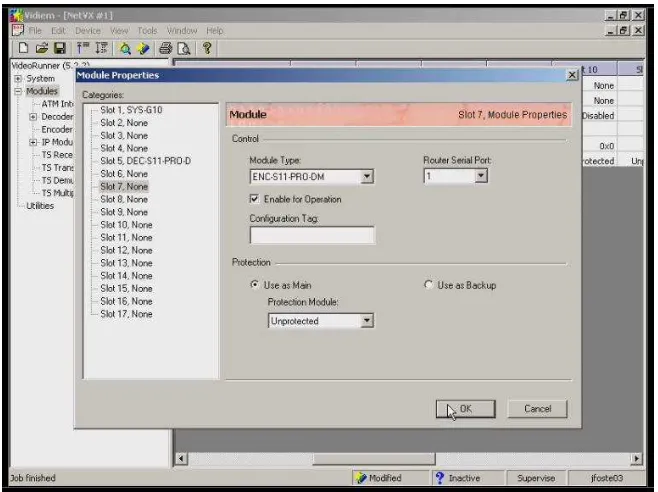Viewport: 658px width, 492px height.
Task: Click the horizontal scrollbar right arrow
Action: 637,458
